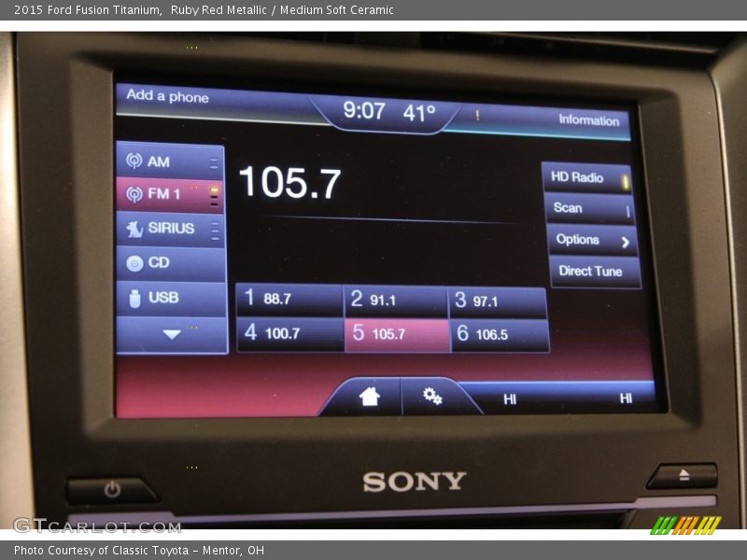
Task: Tap the CD disc icon
Action: tap(134, 263)
